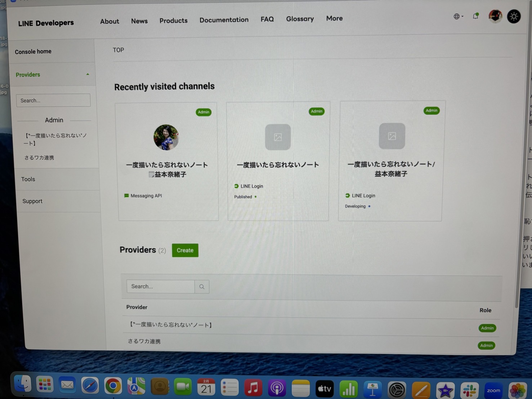Open Numbers from the Dock

[349, 389]
